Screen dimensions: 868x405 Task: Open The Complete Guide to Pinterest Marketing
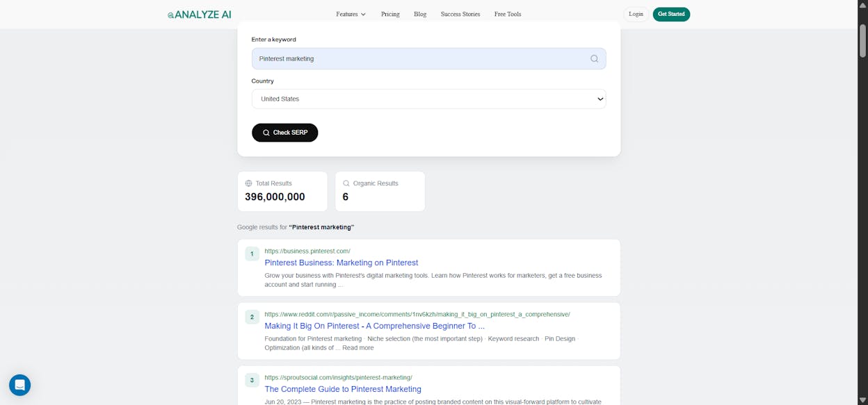coord(343,389)
